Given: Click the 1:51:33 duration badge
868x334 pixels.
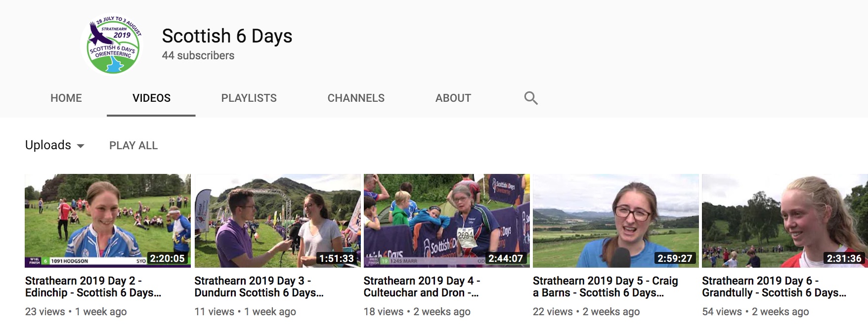Looking at the screenshot, I should pos(337,258).
